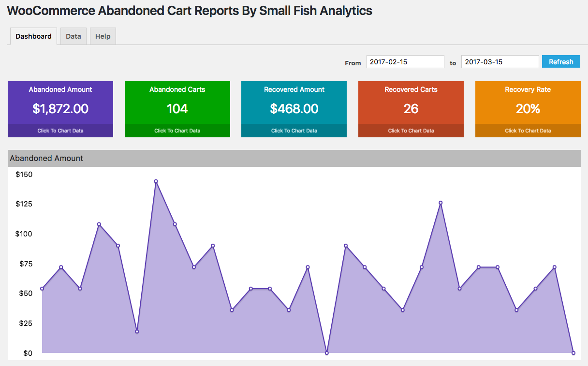Image resolution: width=588 pixels, height=366 pixels.
Task: Click the $468.00 recovered amount value
Action: click(x=294, y=109)
